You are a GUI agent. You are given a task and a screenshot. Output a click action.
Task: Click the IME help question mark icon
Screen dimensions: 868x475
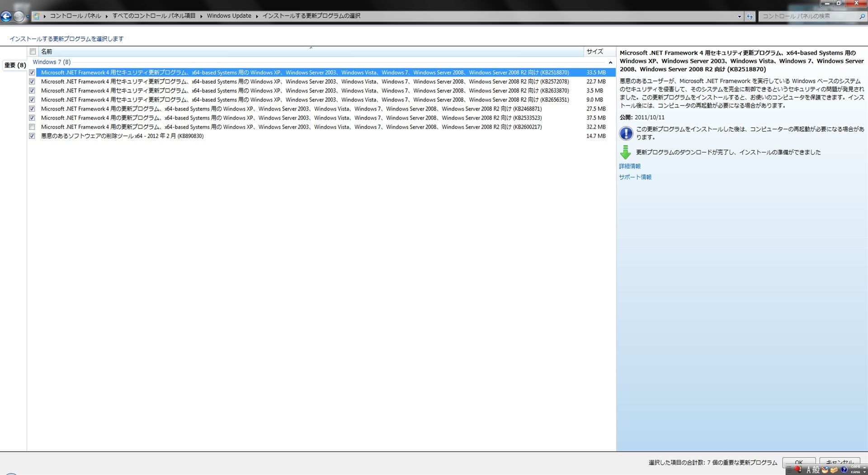point(844,470)
